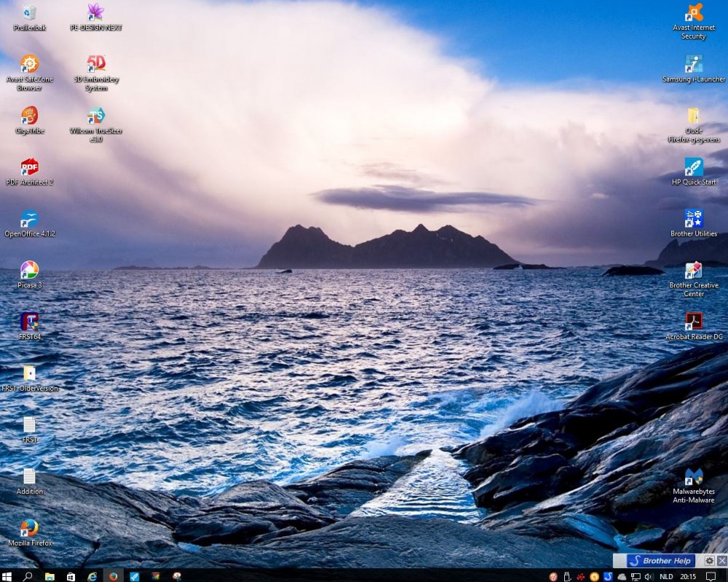This screenshot has width=728, height=582.
Task: Select the Brother Creative Center shortcut
Action: (x=694, y=271)
